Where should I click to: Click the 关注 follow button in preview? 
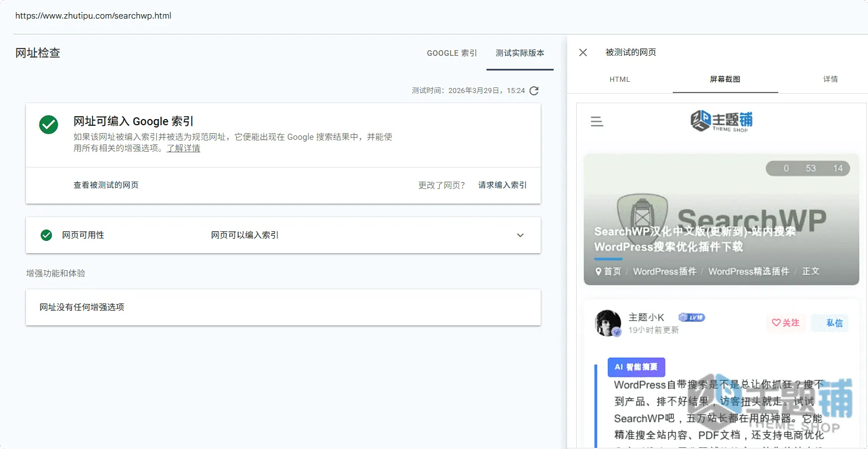(x=786, y=323)
